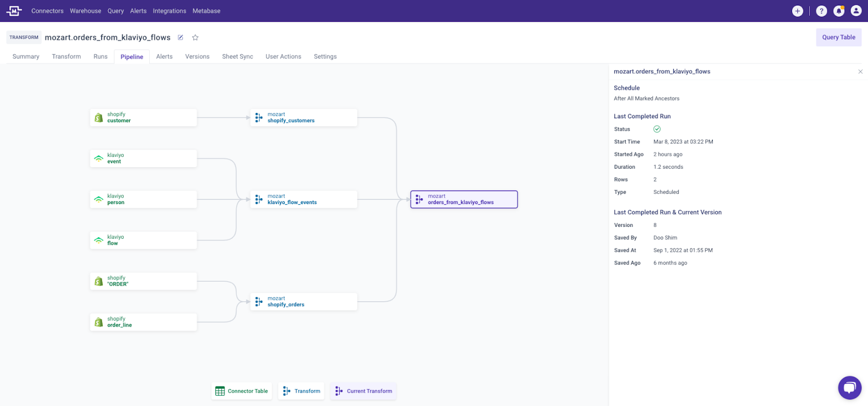Switch to the Transform tab
The width and height of the screenshot is (868, 406).
66,56
